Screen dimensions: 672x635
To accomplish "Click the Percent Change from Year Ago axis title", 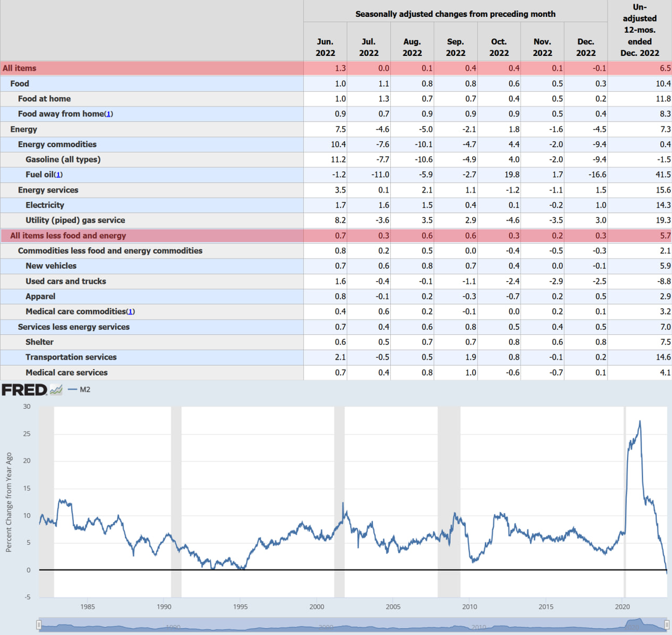I will click(8, 502).
